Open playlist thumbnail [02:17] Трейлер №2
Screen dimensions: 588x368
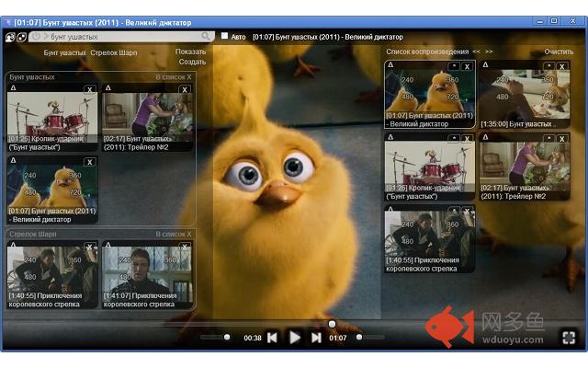pyautogui.click(x=525, y=167)
